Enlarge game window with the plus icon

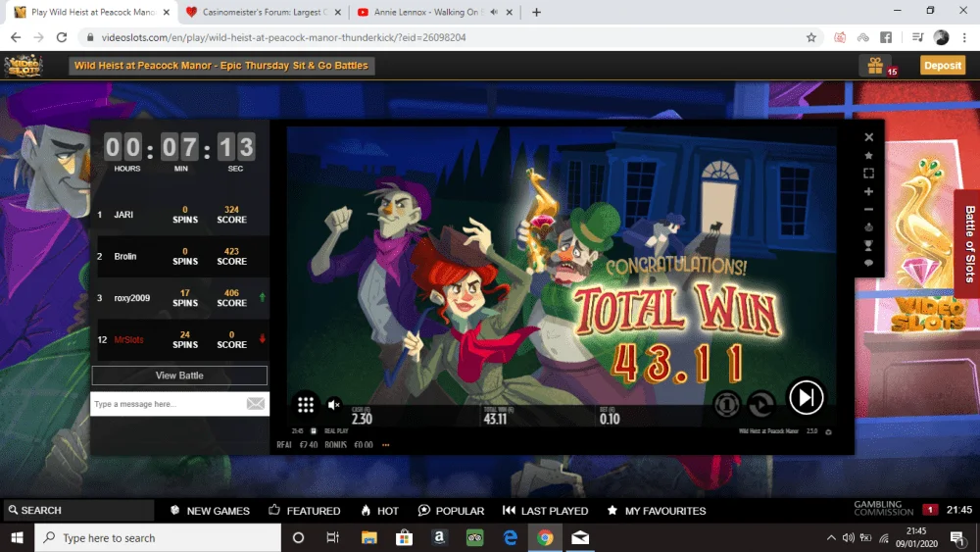[868, 191]
